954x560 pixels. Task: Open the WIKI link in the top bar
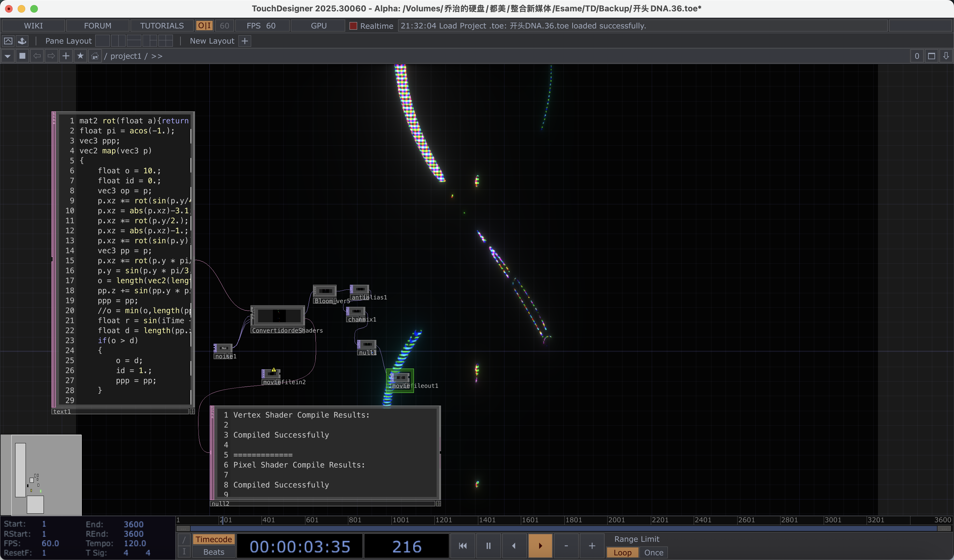(x=33, y=26)
